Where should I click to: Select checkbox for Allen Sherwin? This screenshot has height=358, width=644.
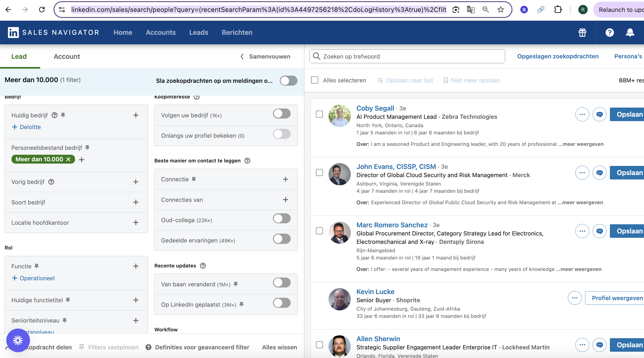tap(319, 345)
